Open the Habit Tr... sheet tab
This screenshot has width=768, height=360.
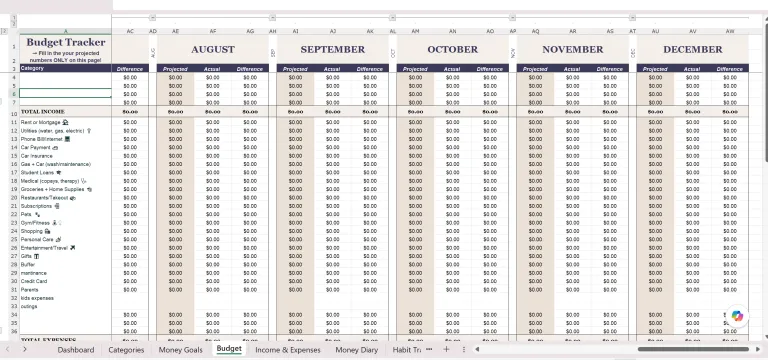[407, 350]
